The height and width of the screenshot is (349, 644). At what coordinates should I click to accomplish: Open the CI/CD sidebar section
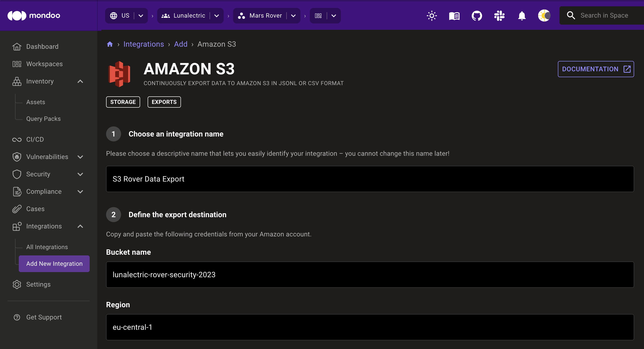(x=35, y=139)
